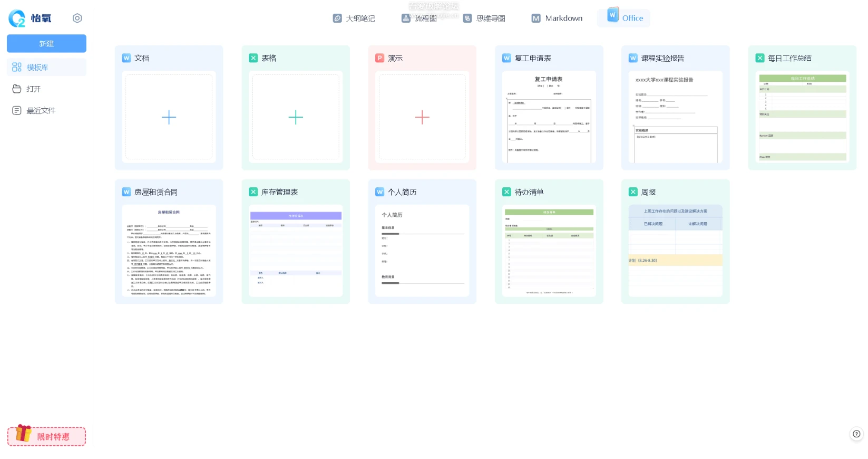Click the settings hexagon icon beside the logo
The width and height of the screenshot is (868, 459).
(x=77, y=18)
